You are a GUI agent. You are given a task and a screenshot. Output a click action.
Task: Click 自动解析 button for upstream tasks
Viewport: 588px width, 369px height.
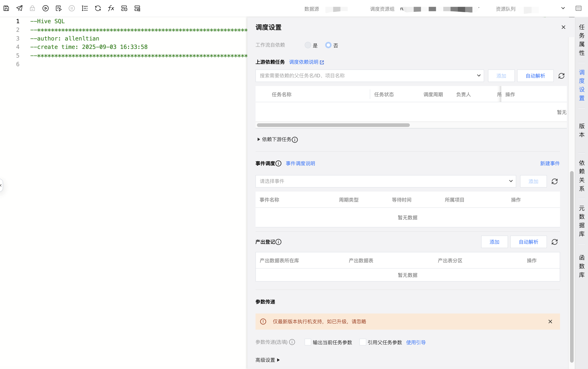[x=535, y=76]
